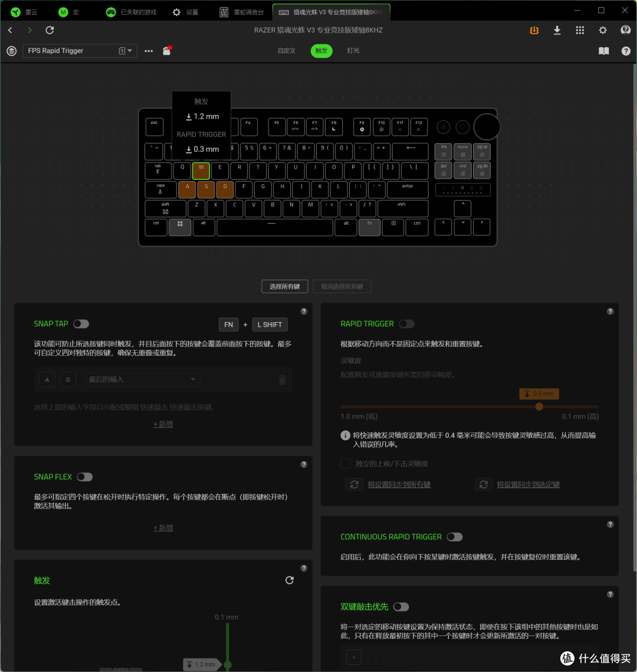
Task: Expand the 最后的输入 dropdown
Action: click(x=143, y=379)
